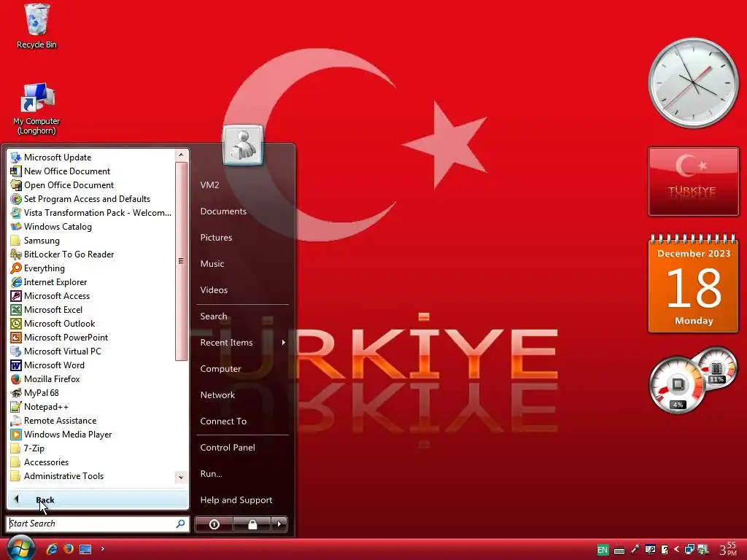Click the power button

coord(214,524)
